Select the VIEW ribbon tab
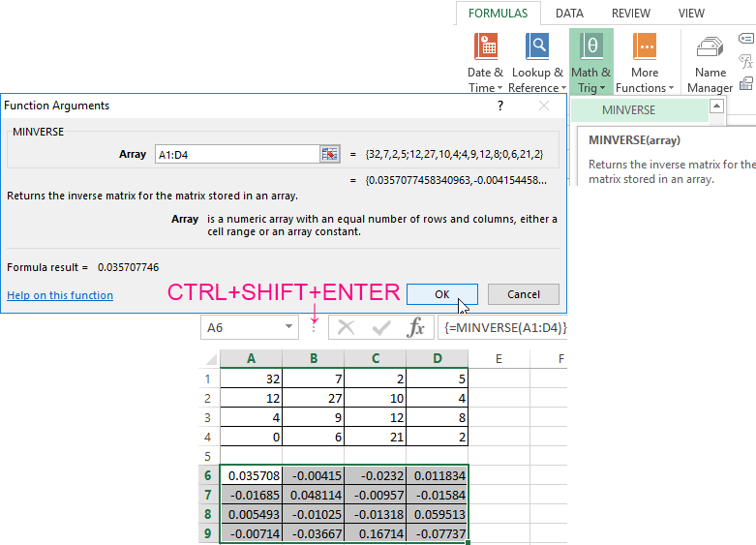This screenshot has height=545, width=756. tap(691, 14)
